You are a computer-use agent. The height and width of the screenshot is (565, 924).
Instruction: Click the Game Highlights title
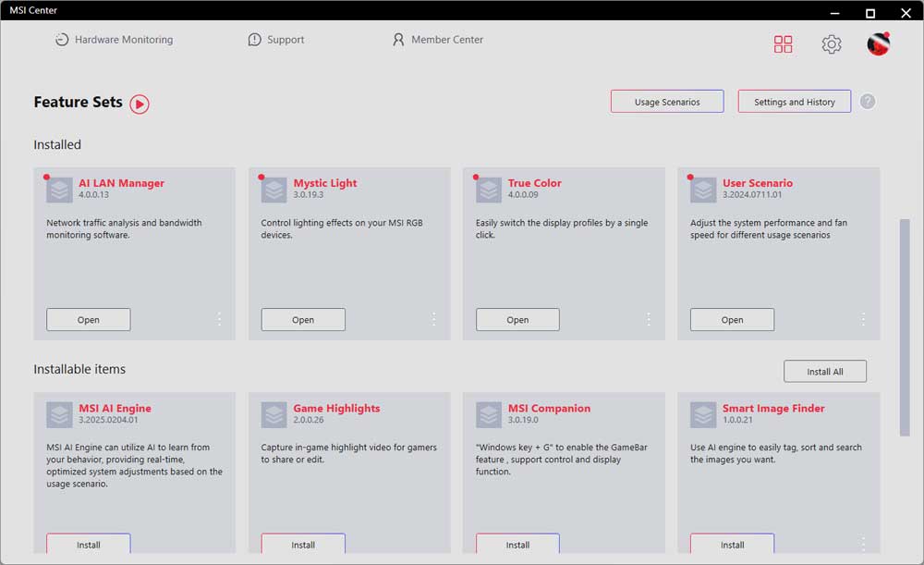[x=336, y=408]
